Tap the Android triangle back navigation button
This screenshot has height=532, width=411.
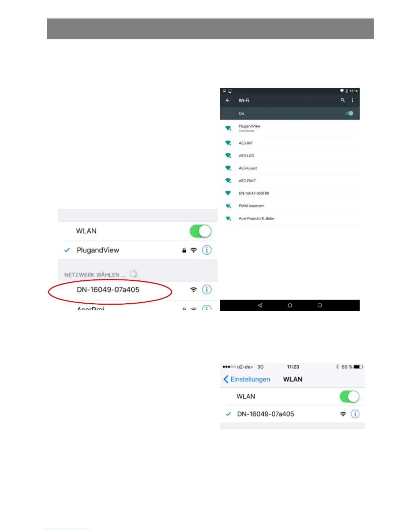click(x=260, y=305)
